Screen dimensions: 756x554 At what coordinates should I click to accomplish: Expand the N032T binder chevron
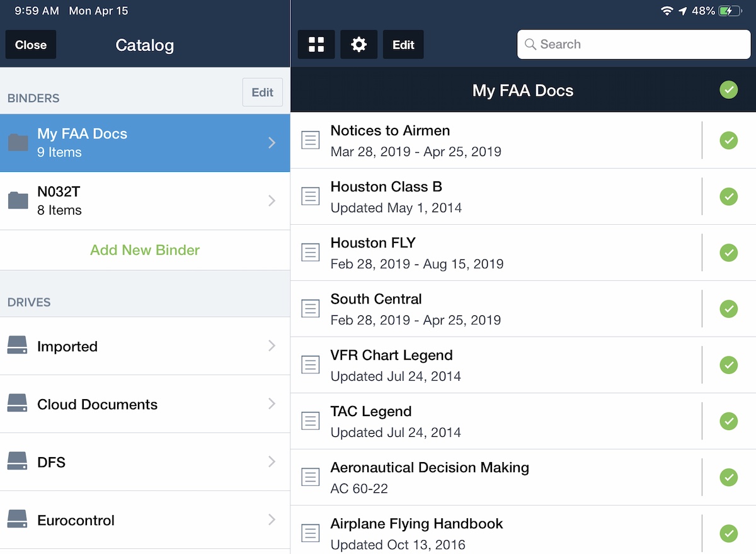(x=272, y=201)
